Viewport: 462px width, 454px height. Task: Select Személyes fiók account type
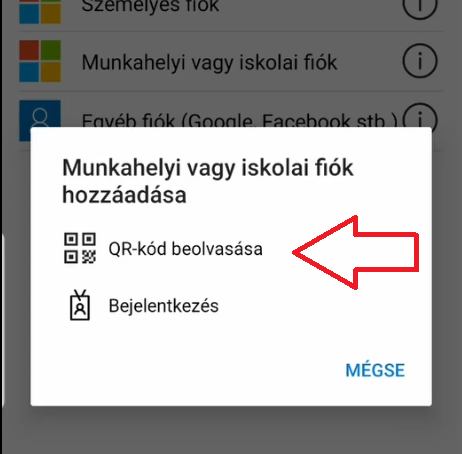150,6
